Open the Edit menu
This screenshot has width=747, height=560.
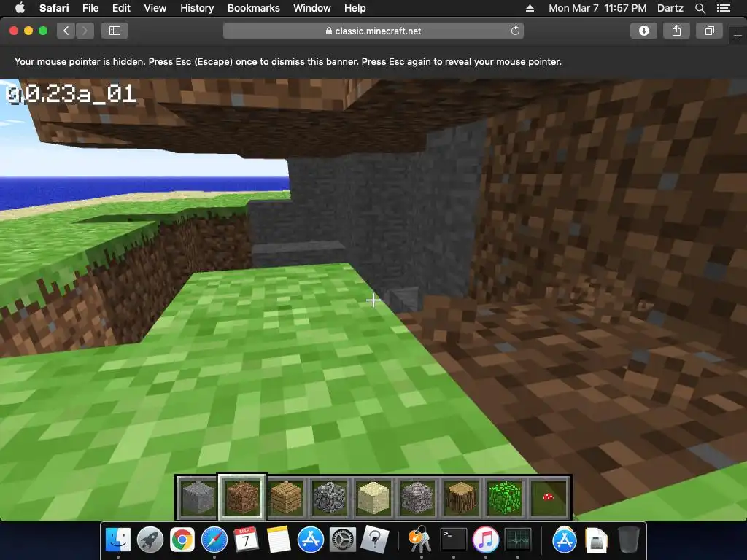point(121,8)
